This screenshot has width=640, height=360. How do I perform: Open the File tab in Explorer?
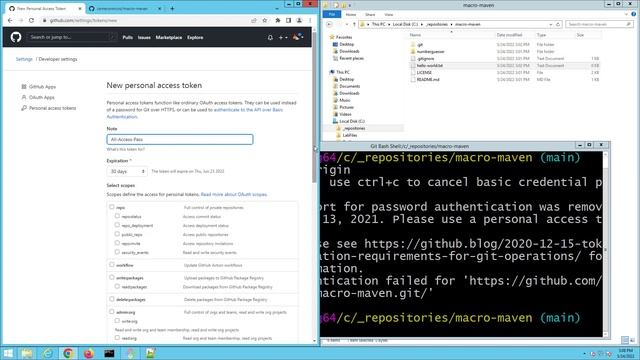click(332, 14)
